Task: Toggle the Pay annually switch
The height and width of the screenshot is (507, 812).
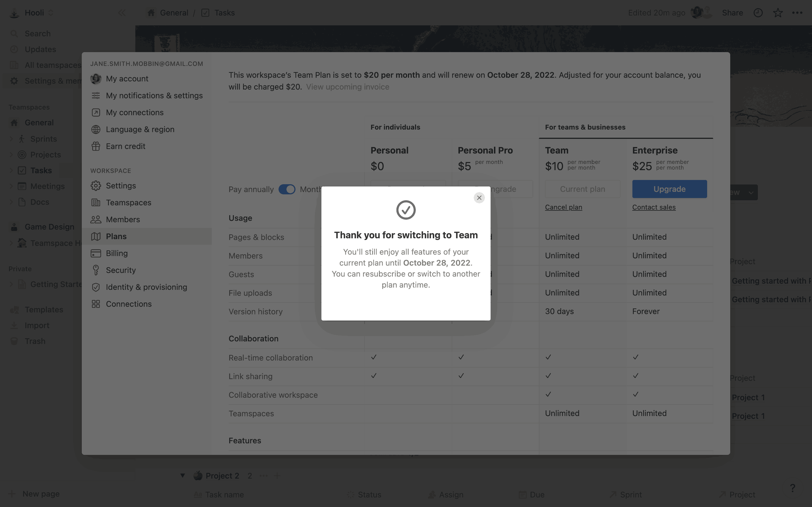Action: (x=286, y=190)
